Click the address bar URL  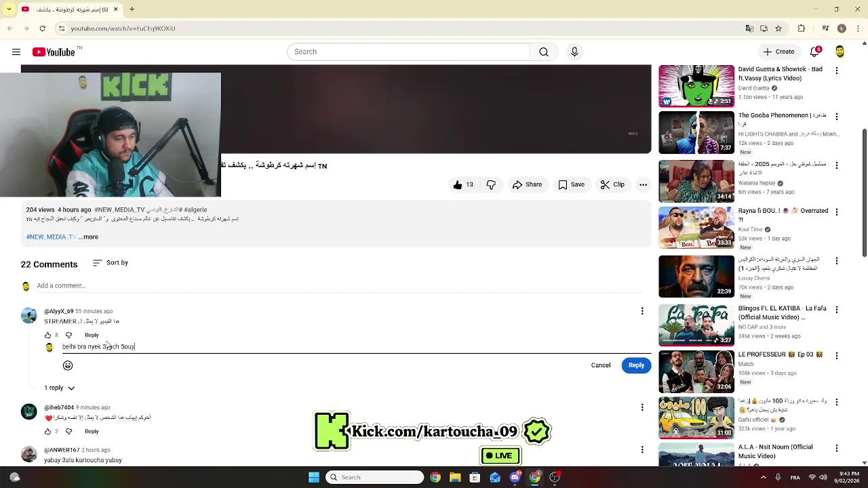pos(123,28)
